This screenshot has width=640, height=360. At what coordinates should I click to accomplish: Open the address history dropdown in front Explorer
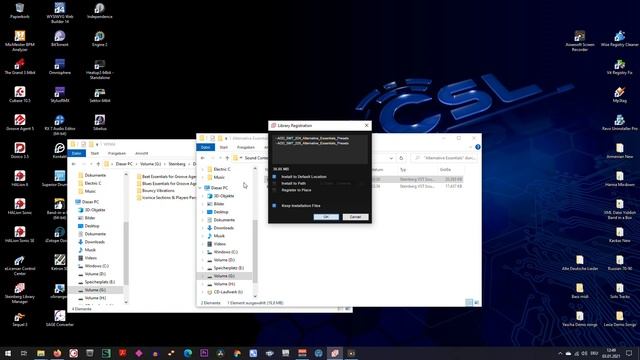391,158
